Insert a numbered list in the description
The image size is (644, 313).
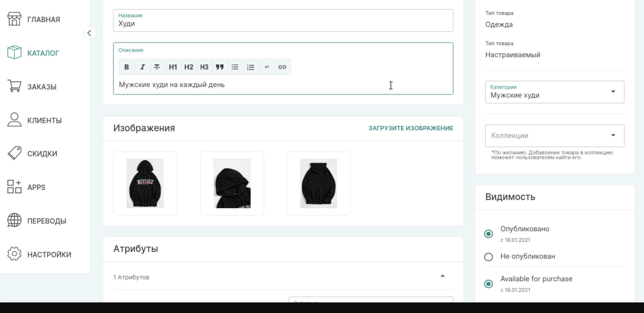point(251,67)
